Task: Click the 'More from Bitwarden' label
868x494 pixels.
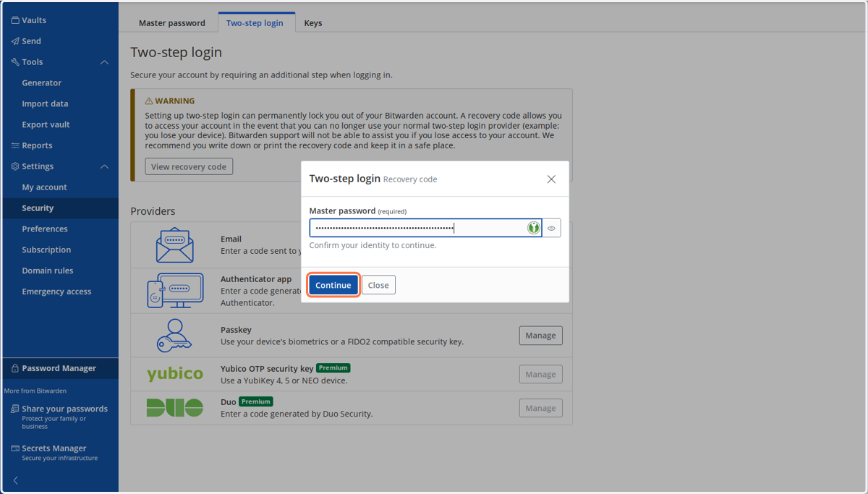Action: [35, 391]
